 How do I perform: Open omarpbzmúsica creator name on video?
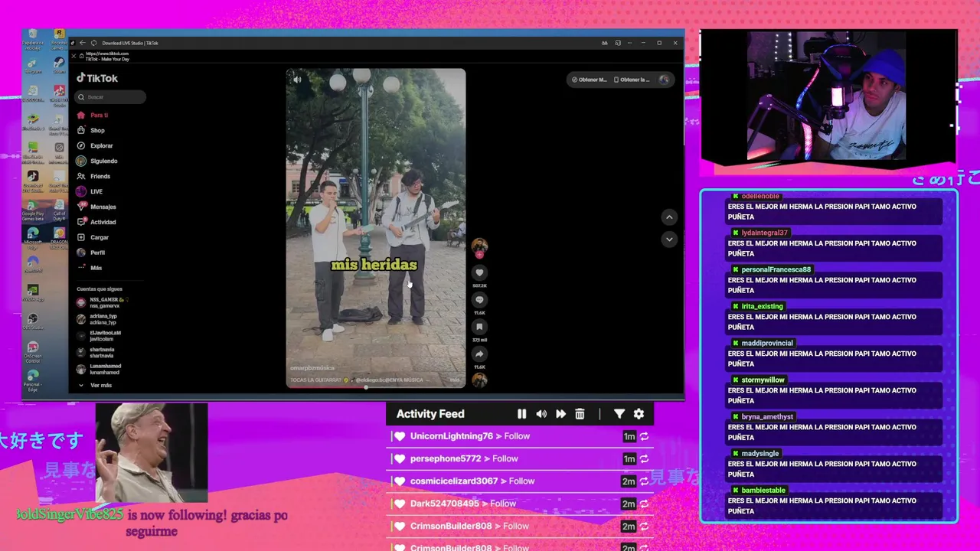pyautogui.click(x=312, y=368)
